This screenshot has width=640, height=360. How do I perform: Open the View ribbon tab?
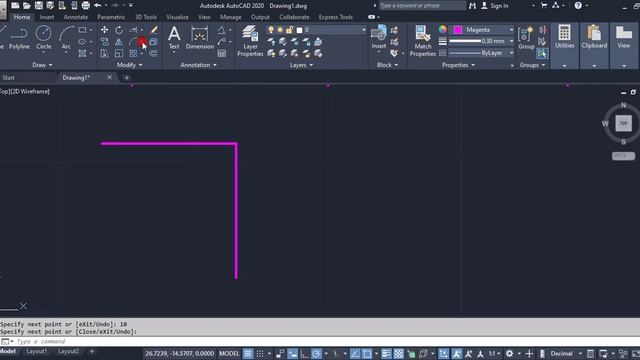204,17
